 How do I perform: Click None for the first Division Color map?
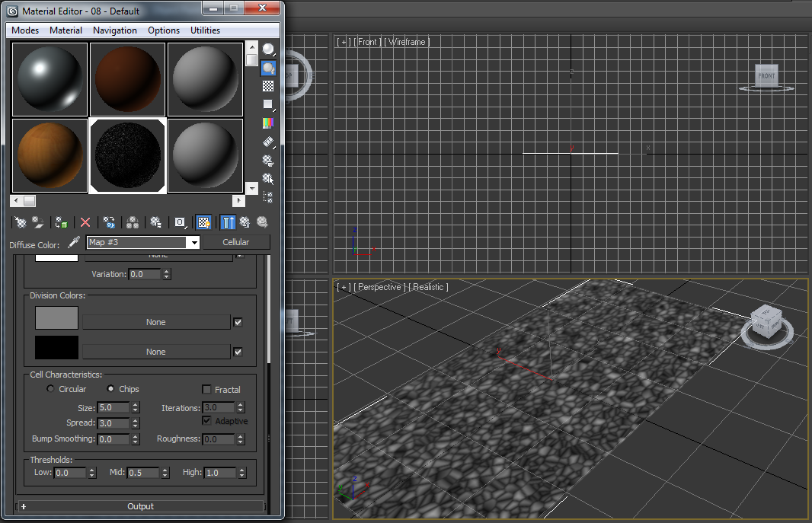click(155, 321)
